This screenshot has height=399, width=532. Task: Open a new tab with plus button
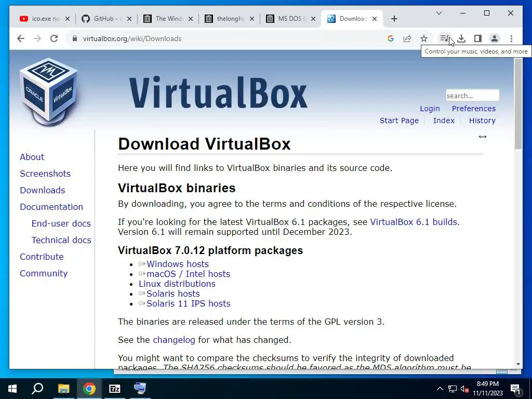coord(394,19)
